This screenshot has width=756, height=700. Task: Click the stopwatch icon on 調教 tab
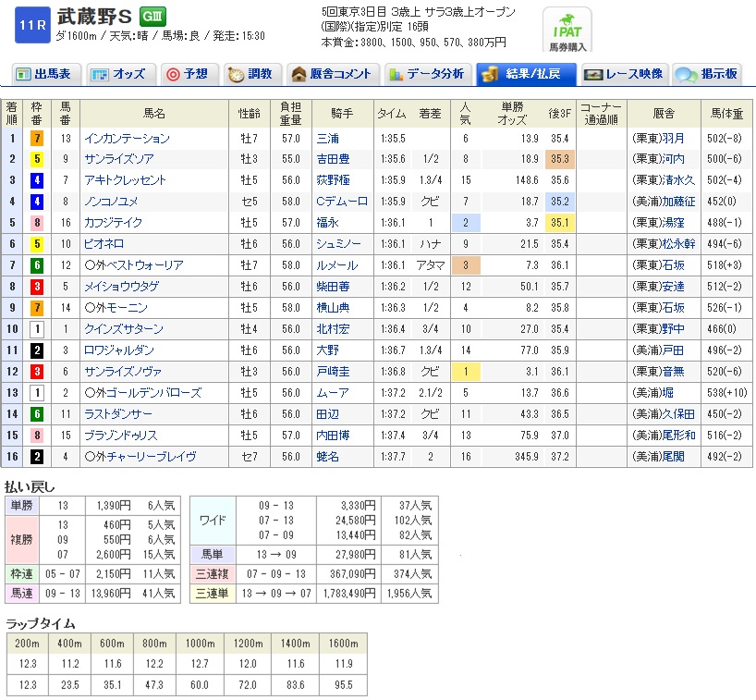(236, 74)
